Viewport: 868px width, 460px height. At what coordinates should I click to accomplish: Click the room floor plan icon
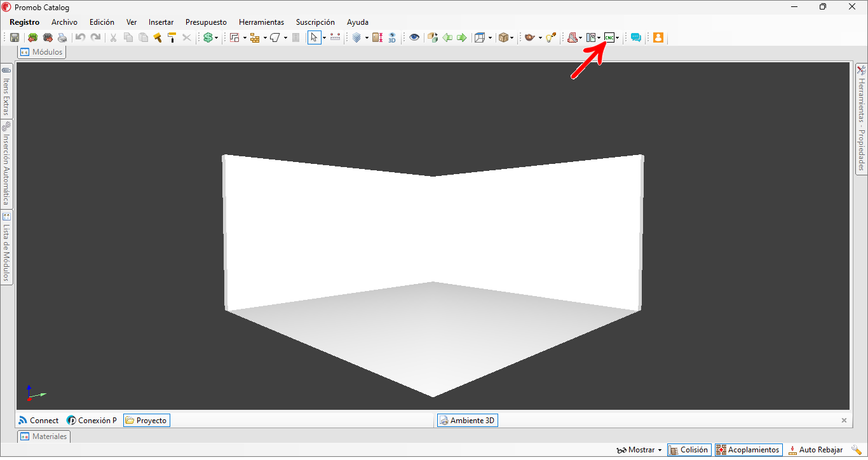pos(234,37)
